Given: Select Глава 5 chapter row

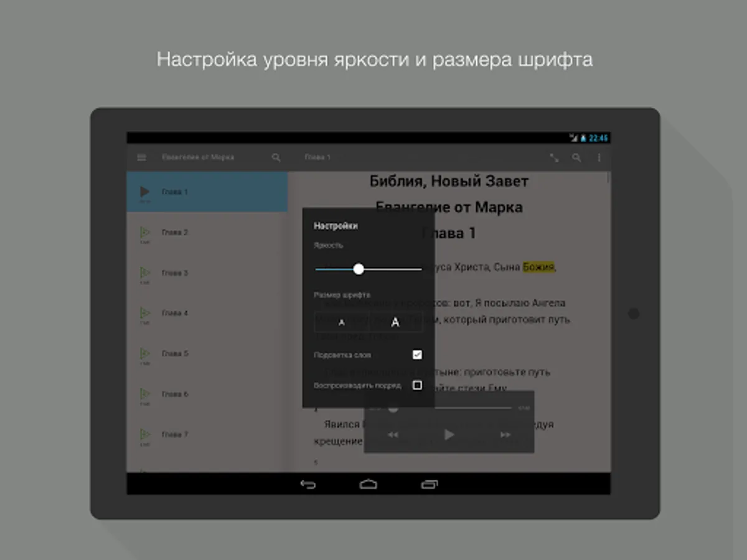Looking at the screenshot, I should coord(207,354).
